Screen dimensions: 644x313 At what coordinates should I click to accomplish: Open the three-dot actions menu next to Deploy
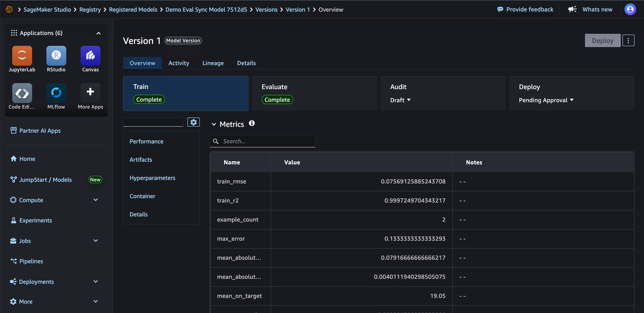[x=628, y=41]
